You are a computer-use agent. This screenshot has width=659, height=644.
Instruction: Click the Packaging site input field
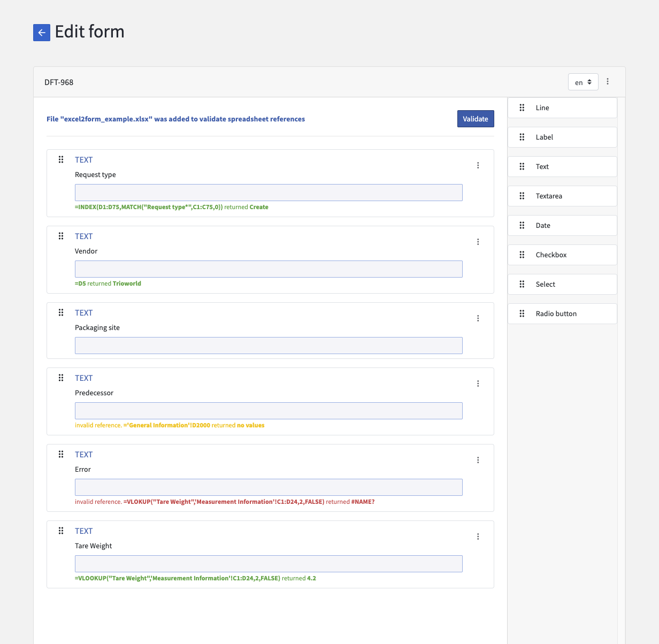coord(269,345)
